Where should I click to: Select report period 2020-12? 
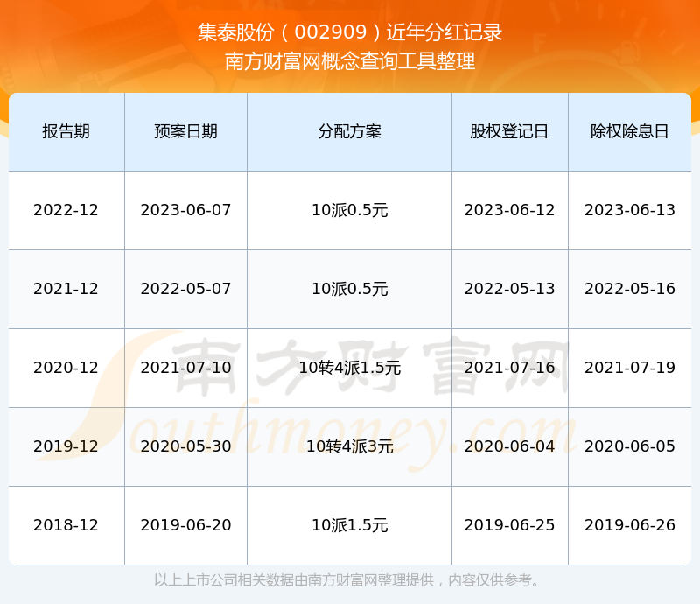[x=66, y=368]
